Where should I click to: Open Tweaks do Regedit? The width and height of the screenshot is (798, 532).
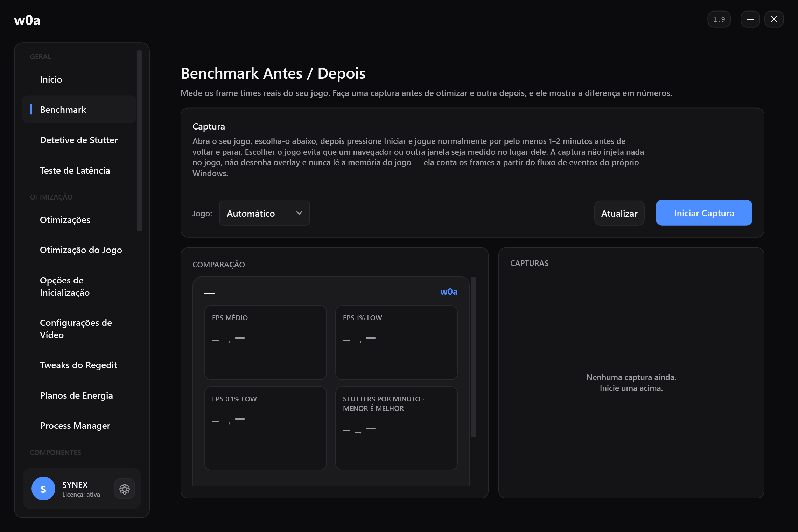(79, 365)
